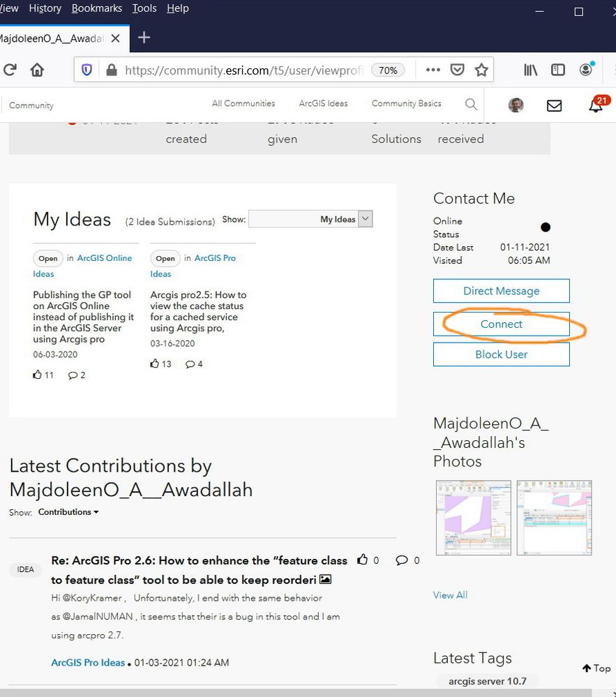Screen dimensions: 616x697
Task: Open the ArcGIS Pro Ideas board link in My Ideas
Action: [x=215, y=258]
